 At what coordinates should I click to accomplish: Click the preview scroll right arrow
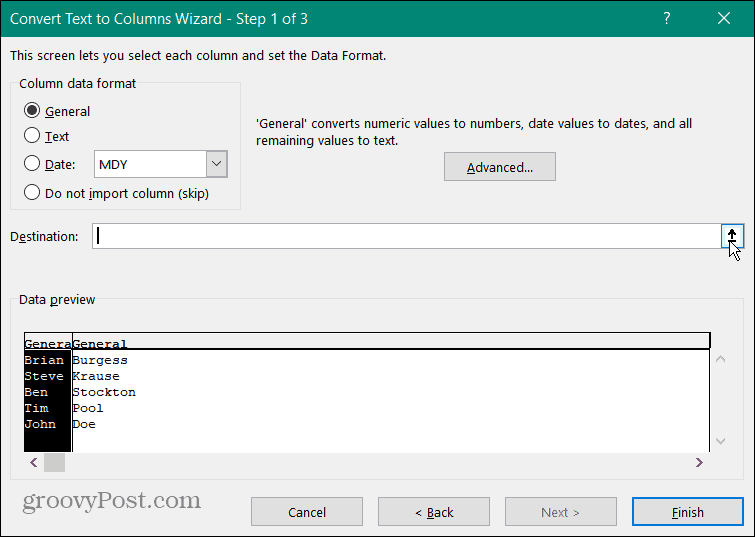[699, 462]
